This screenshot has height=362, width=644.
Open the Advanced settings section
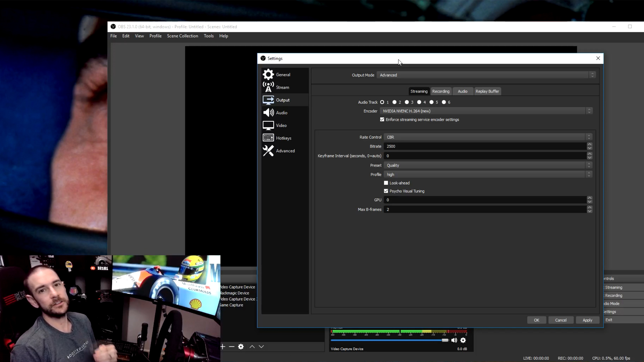[285, 151]
